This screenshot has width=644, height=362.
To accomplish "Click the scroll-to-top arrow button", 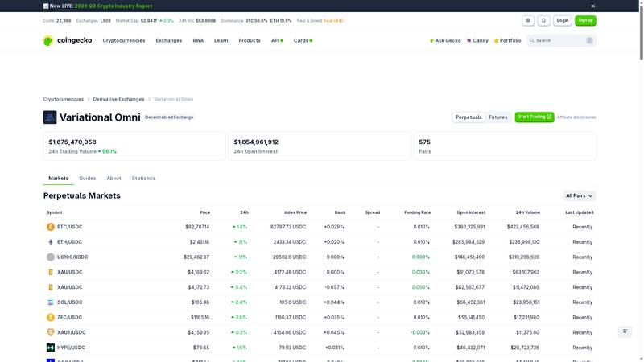I will (625, 331).
